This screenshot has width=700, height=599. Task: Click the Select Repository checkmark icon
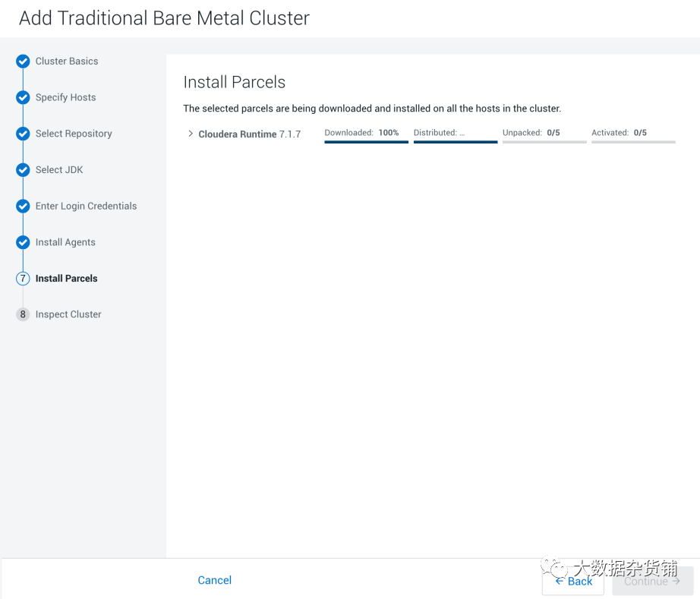click(23, 134)
